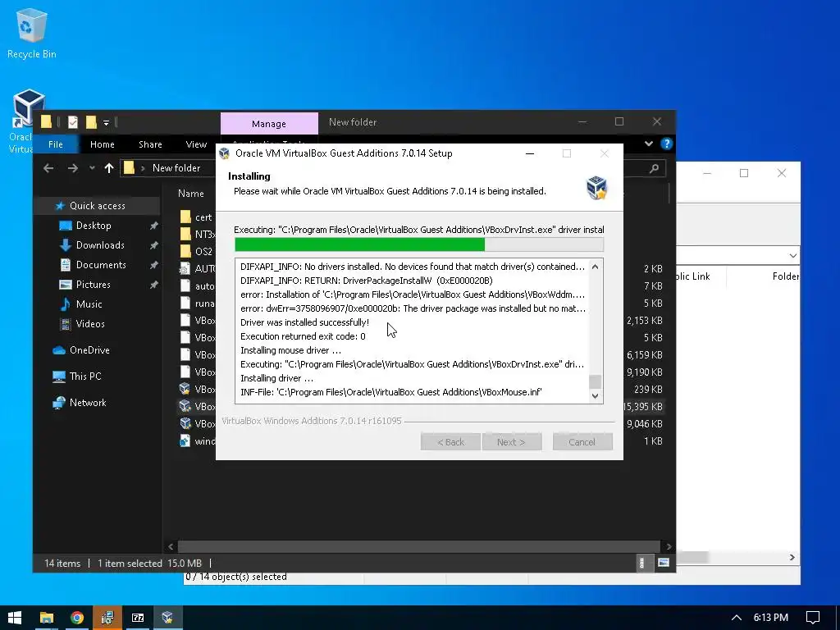
Task: Click the 'Installing mouse driver' log line
Action: pyautogui.click(x=291, y=350)
